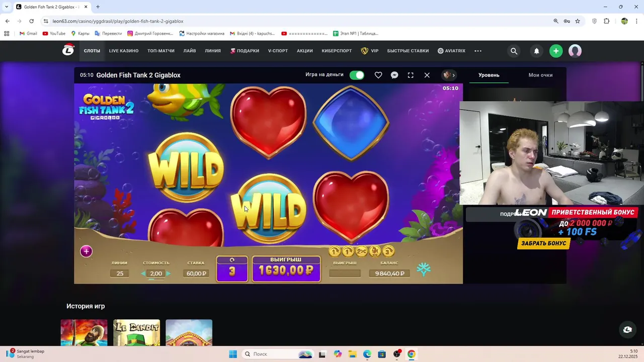The width and height of the screenshot is (644, 362).
Task: Open the Перевести bookmark
Action: click(108, 34)
